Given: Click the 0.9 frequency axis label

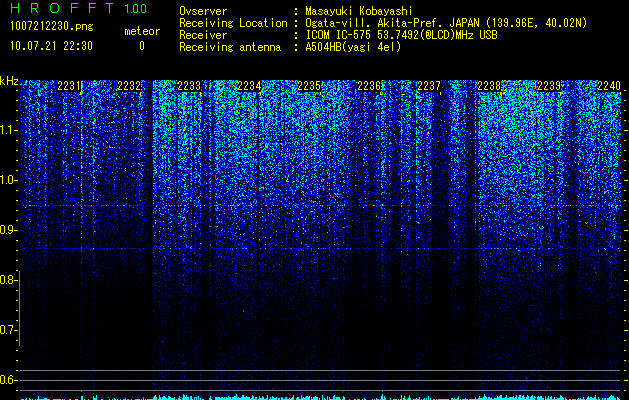Looking at the screenshot, I should 8,230.
